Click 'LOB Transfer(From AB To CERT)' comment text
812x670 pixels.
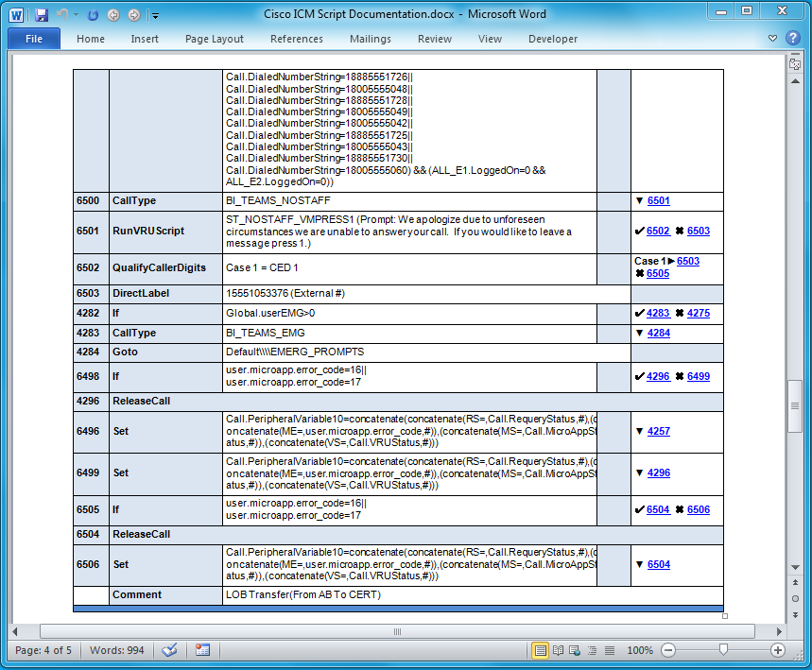303,594
